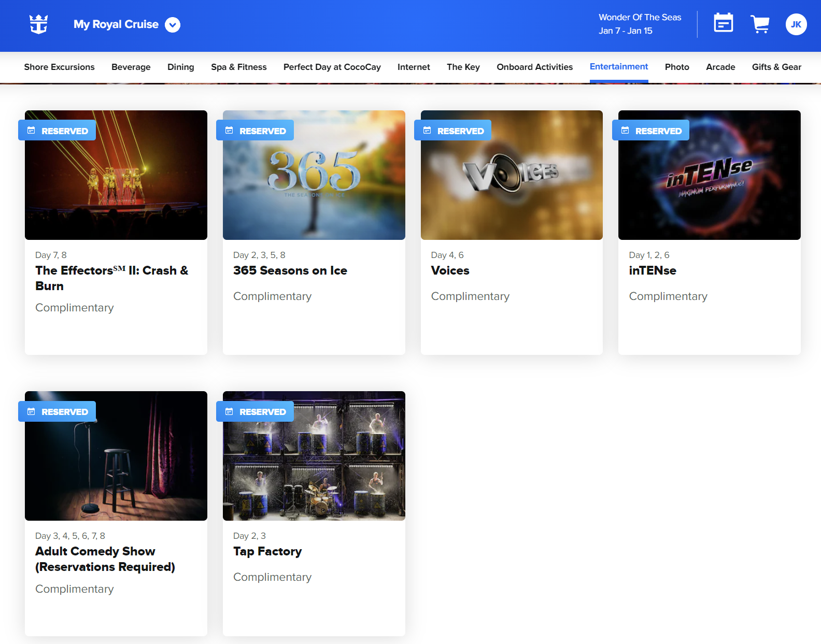Click Complimentary under Adult Comedy Show
This screenshot has height=644, width=821.
point(74,589)
